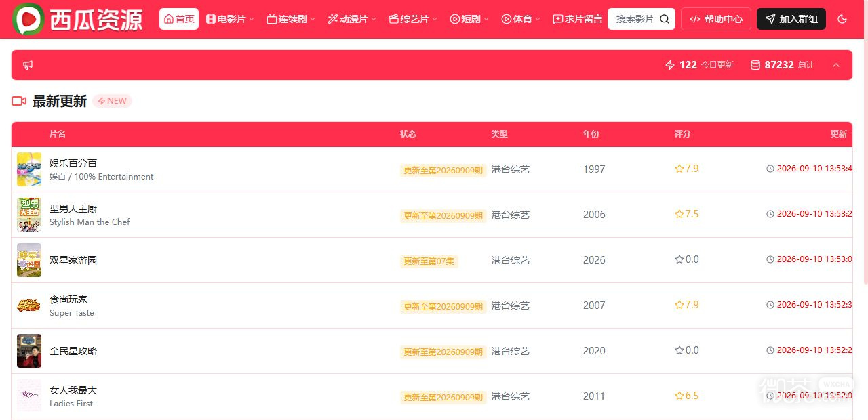This screenshot has width=868, height=420.
Task: Open the 食尚玩家 title link
Action: [68, 299]
